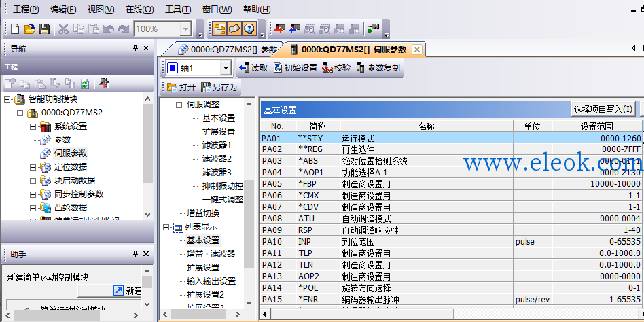Click the 初始设置 button
This screenshot has width=644, height=322.
(296, 68)
